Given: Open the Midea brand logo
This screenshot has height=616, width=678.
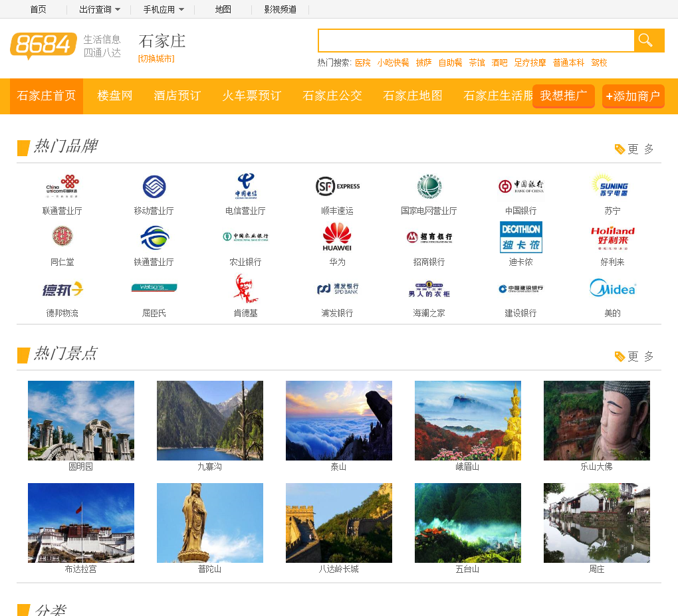Looking at the screenshot, I should coord(612,288).
